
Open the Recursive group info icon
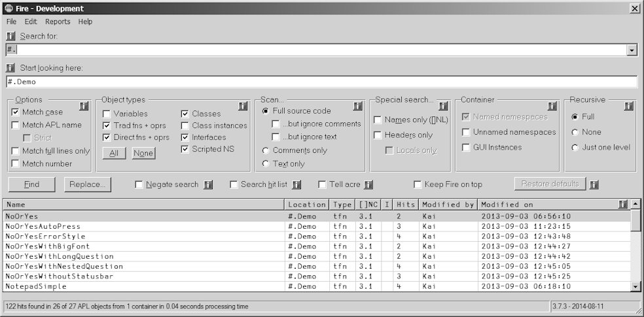point(629,107)
